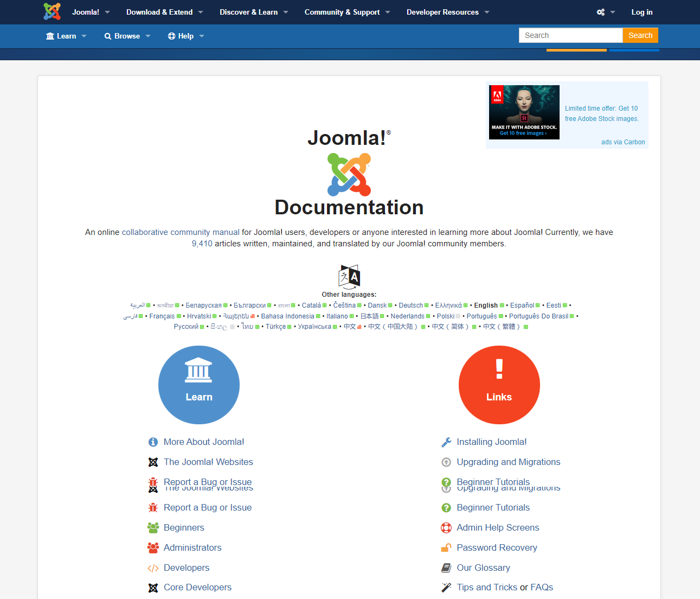Screen dimensions: 700x599
Task: Select Català language link
Action: pyautogui.click(x=311, y=305)
